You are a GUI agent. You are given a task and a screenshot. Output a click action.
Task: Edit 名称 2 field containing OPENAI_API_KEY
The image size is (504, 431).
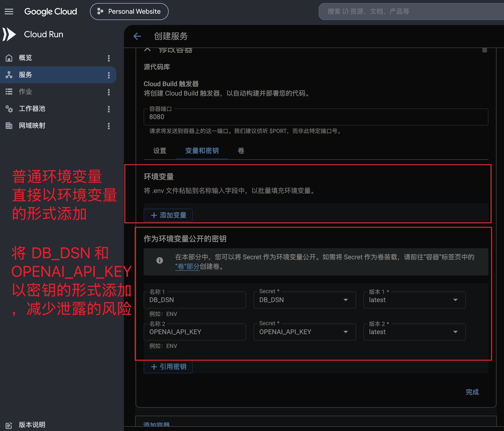(195, 332)
